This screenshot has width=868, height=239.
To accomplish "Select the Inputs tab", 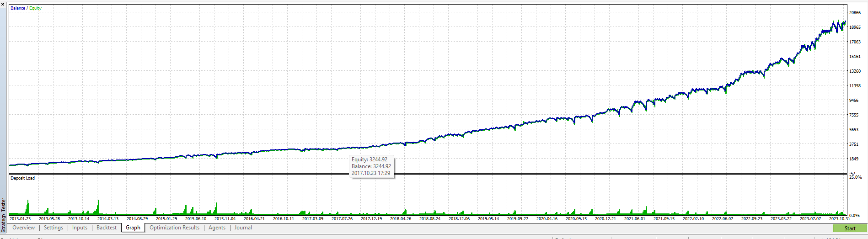I will (x=80, y=228).
